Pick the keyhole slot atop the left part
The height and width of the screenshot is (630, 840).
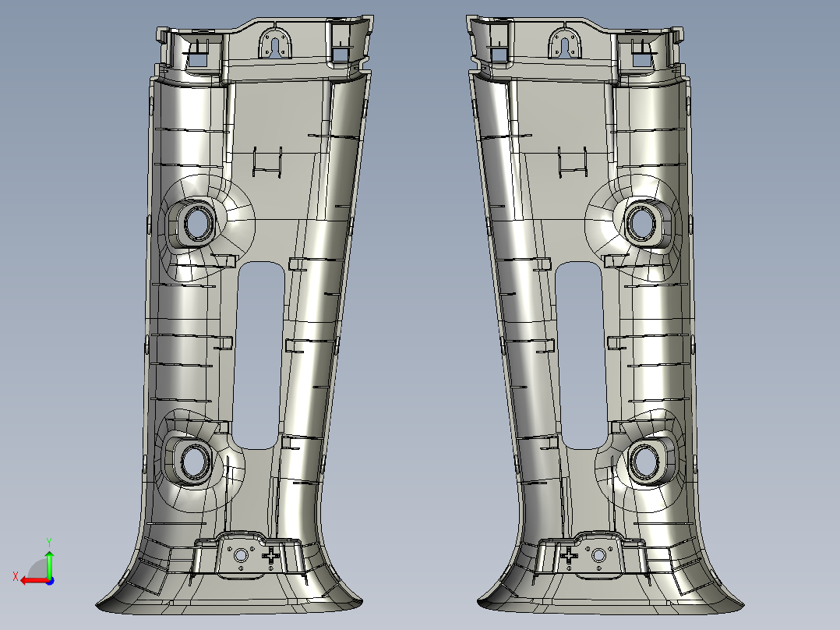pyautogui.click(x=276, y=46)
